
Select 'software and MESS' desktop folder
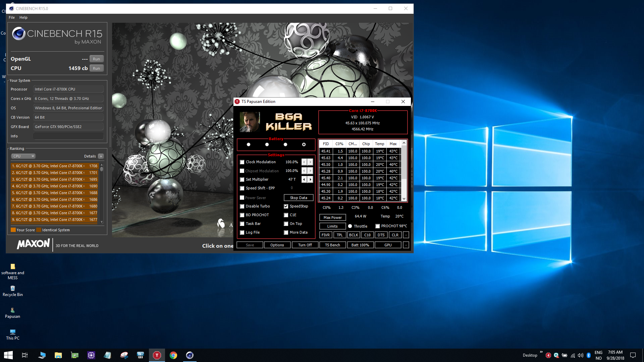pyautogui.click(x=13, y=271)
